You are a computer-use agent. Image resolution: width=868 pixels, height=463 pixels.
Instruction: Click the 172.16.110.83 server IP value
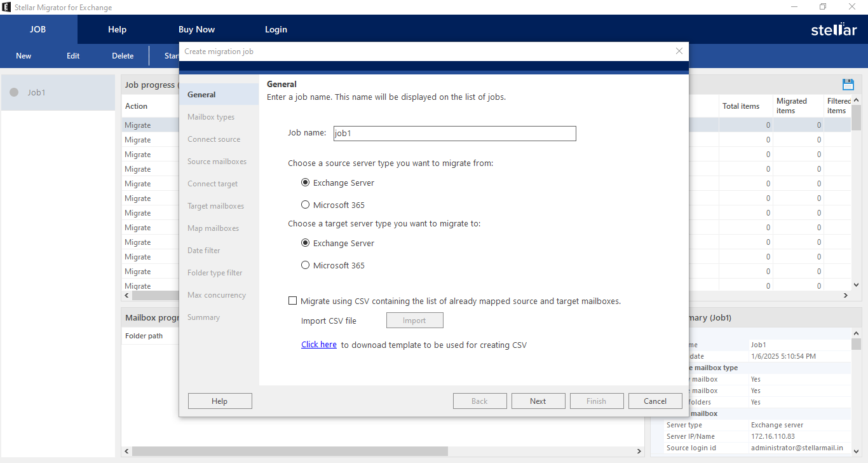[x=773, y=436]
